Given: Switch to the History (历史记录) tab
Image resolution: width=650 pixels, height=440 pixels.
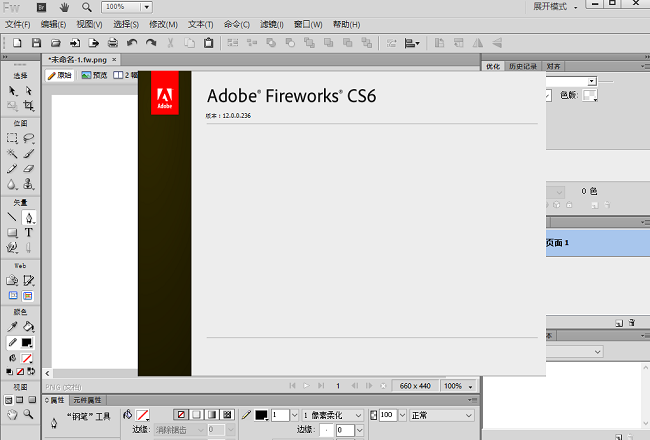Looking at the screenshot, I should [523, 66].
